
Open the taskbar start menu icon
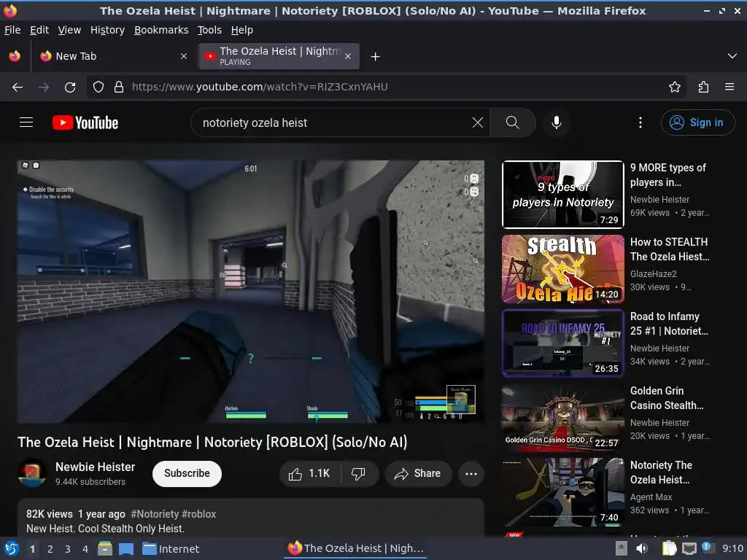click(x=12, y=548)
